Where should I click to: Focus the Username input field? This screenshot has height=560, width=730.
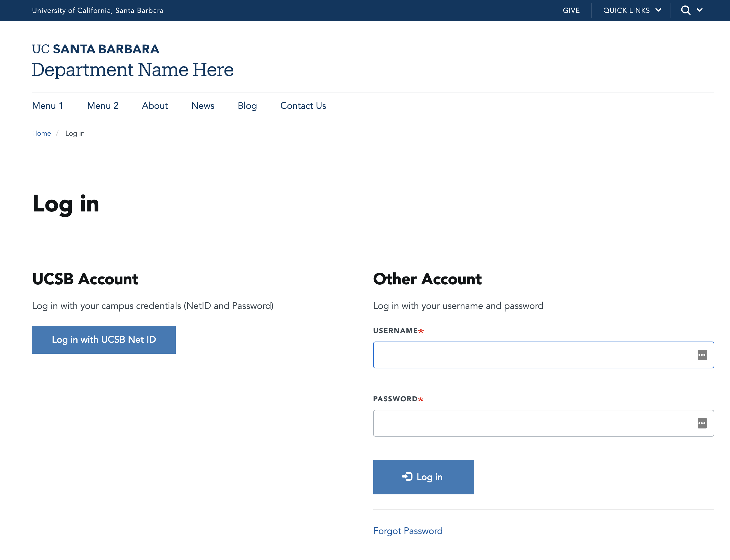point(543,355)
